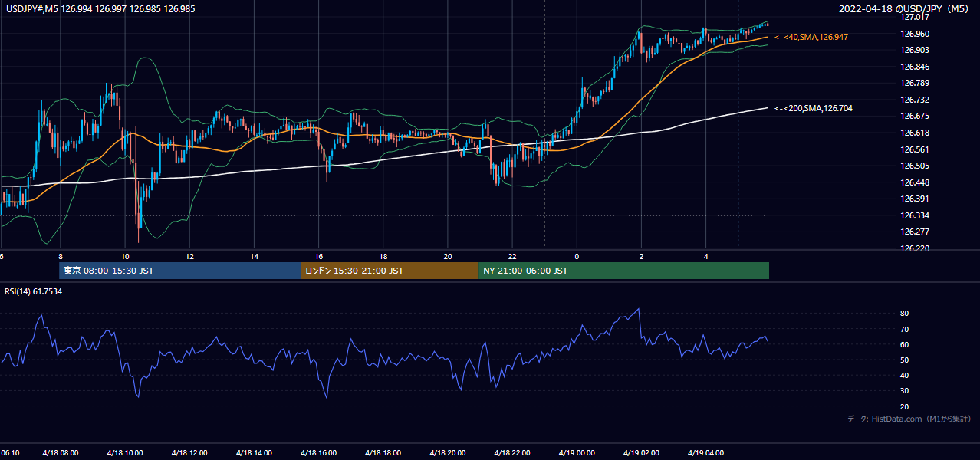The width and height of the screenshot is (980, 460).
Task: Select the orange 40 SMA 126.947 label
Action: 811,37
